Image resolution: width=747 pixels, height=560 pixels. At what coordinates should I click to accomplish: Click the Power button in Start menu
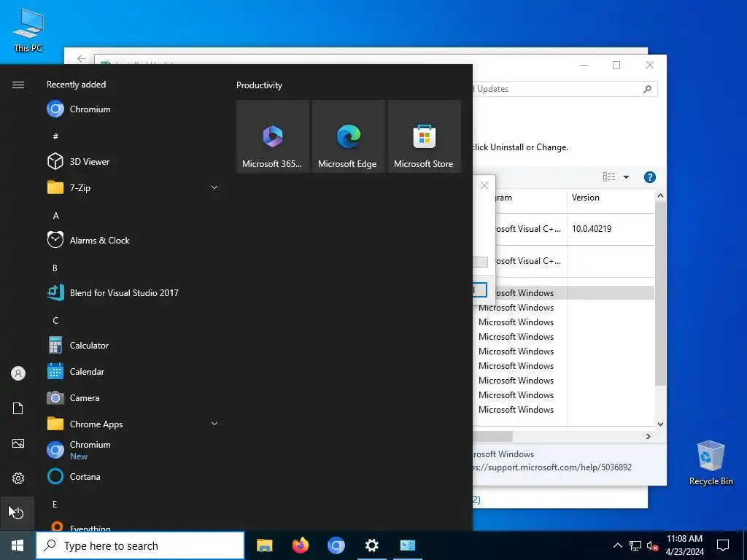pos(18,513)
